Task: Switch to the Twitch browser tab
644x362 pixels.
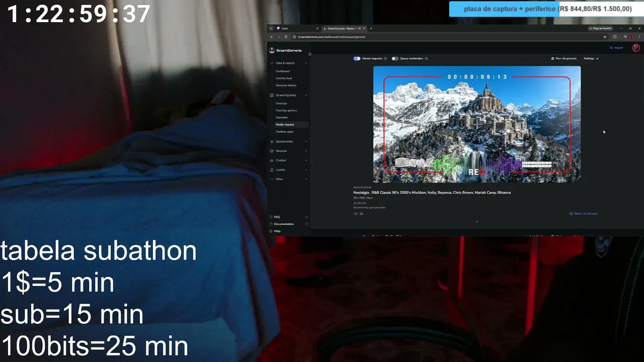Action: click(x=297, y=28)
